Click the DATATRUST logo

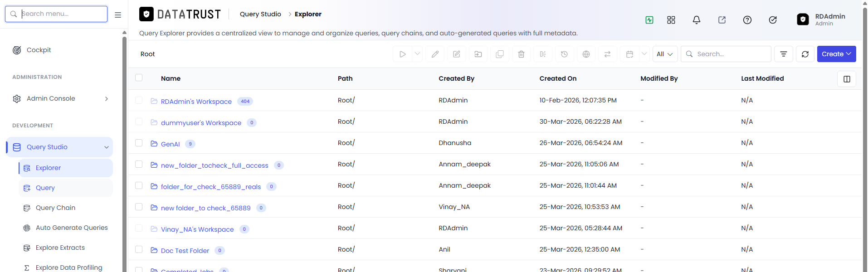(180, 15)
